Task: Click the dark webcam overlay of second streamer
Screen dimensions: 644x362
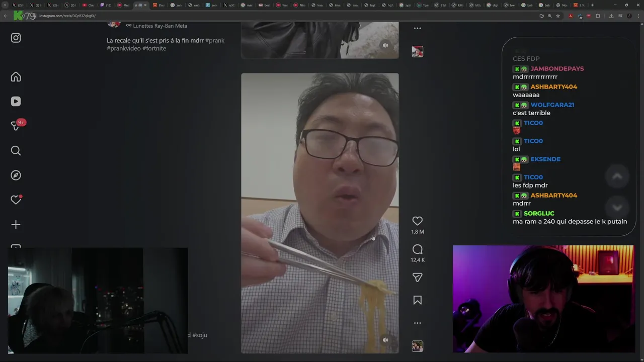Action: [x=98, y=301]
